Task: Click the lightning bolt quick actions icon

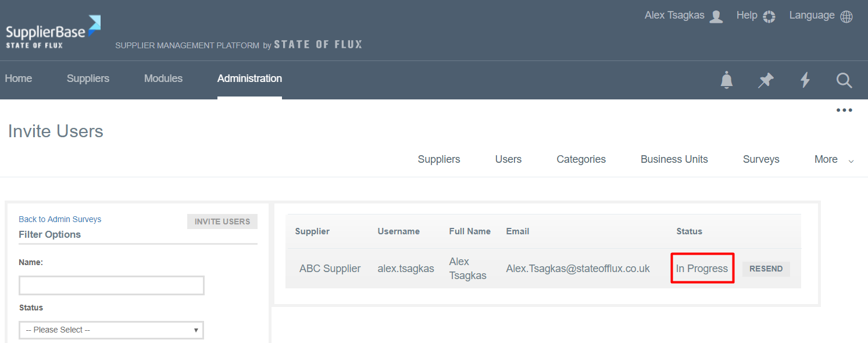Action: 805,80
